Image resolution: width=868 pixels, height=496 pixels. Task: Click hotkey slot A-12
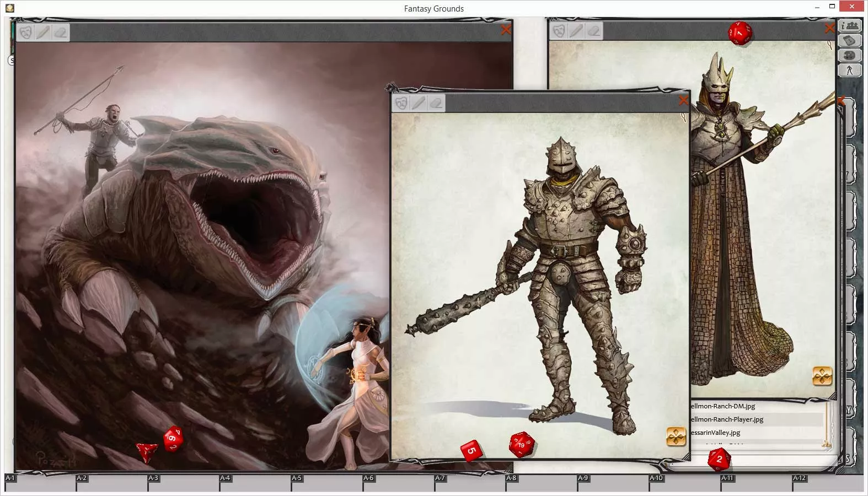tap(828, 483)
